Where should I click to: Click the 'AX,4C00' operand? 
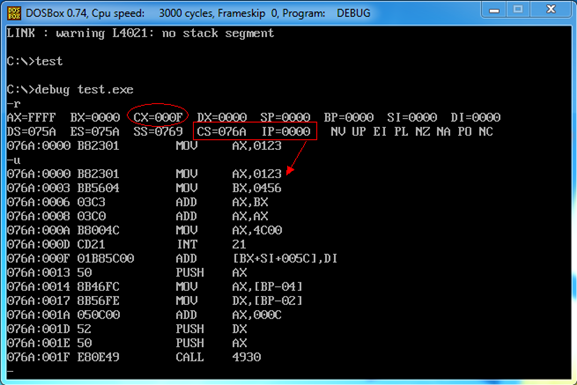coord(257,230)
